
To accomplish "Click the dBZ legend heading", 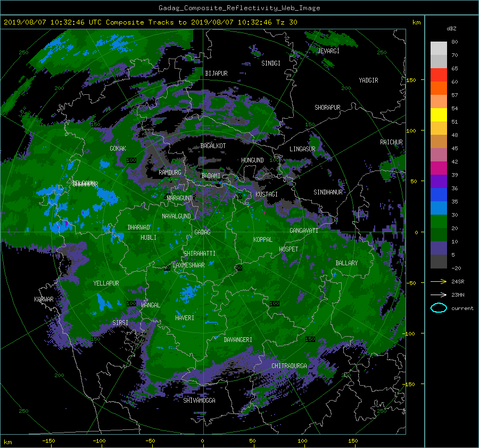I will pyautogui.click(x=451, y=29).
